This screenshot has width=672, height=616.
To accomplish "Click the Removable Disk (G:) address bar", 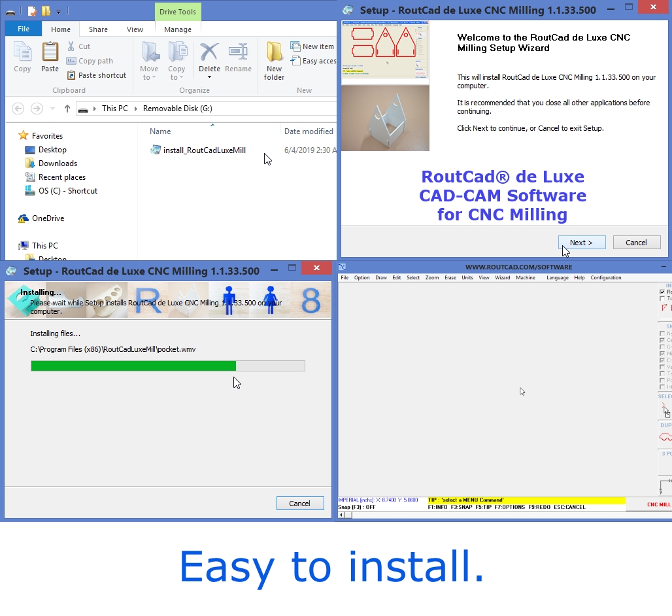I will coord(206,109).
